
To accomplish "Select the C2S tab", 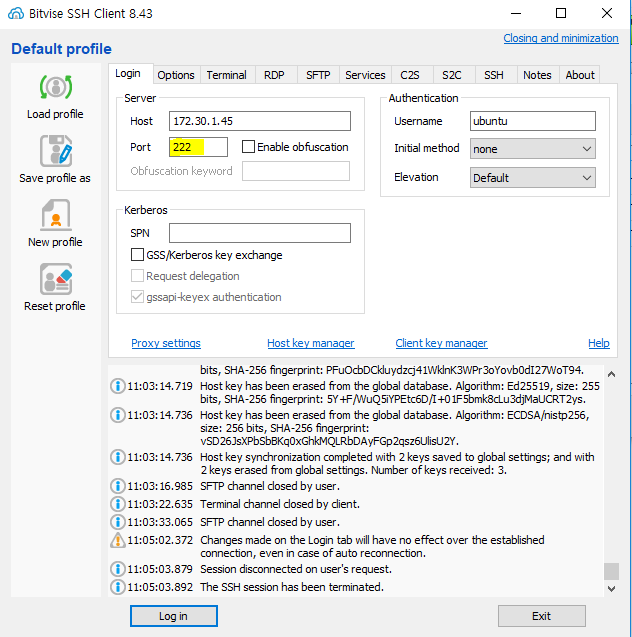I will pos(410,75).
